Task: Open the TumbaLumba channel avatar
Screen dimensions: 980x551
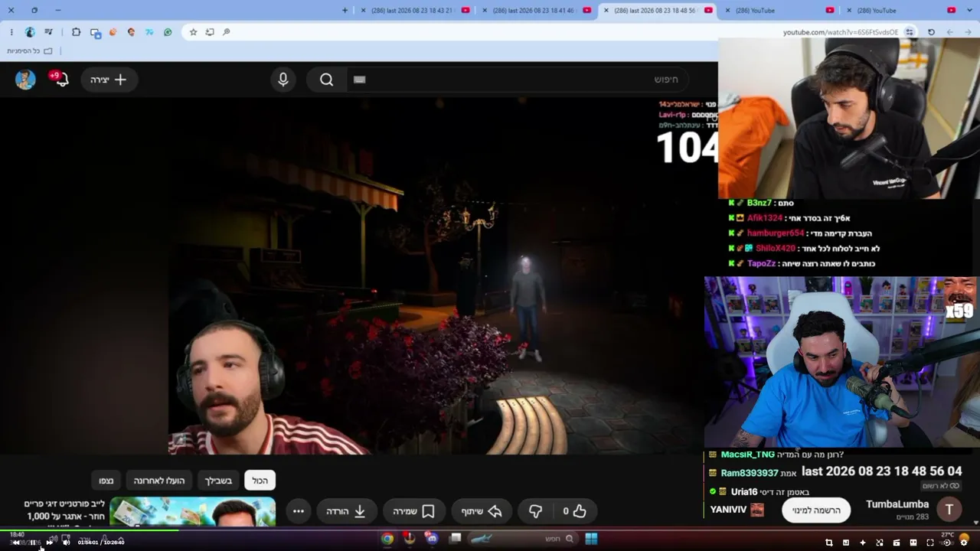Action: click(949, 510)
